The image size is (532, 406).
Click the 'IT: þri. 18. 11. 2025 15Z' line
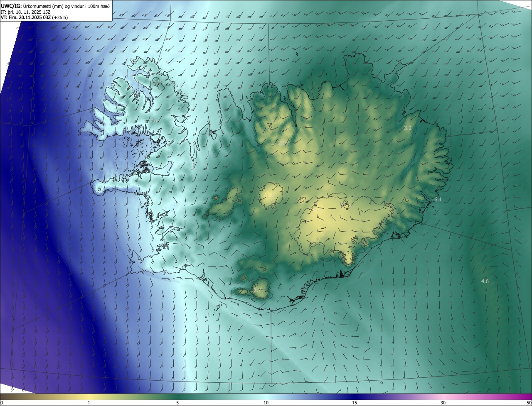click(x=26, y=12)
